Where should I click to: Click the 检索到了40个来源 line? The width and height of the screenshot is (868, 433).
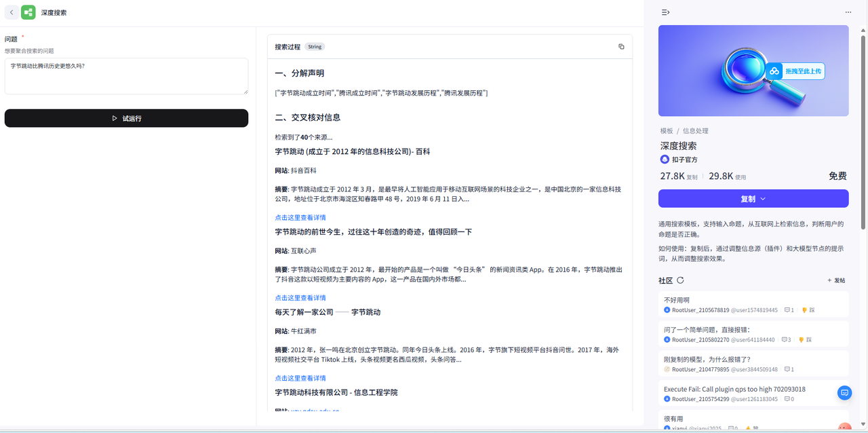(304, 137)
